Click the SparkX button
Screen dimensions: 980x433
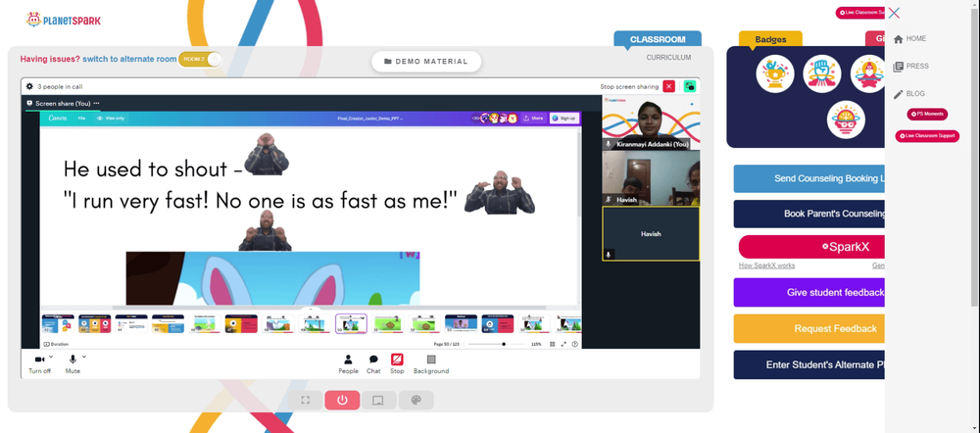[811, 247]
